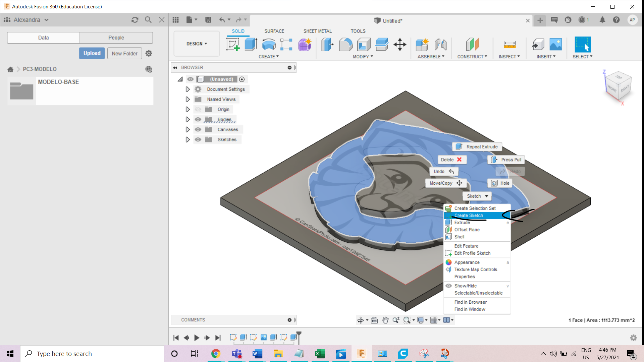Select the Insert Canvas image icon
This screenshot has height=362, width=644.
tap(556, 44)
